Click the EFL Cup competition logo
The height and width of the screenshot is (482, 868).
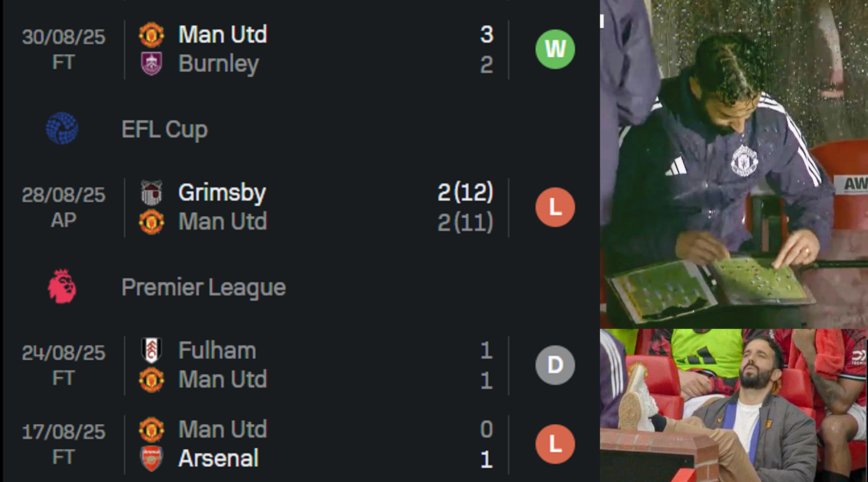point(62,129)
